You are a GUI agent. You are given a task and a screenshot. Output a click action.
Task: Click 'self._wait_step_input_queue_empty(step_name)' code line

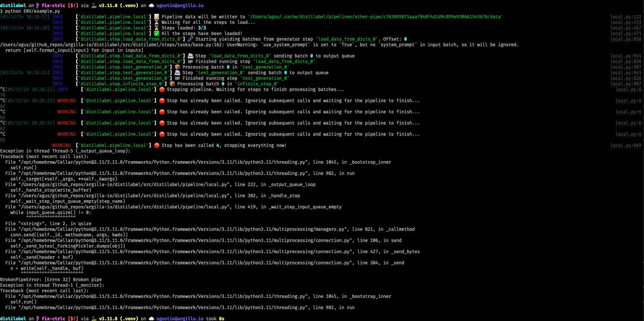pos(68,201)
